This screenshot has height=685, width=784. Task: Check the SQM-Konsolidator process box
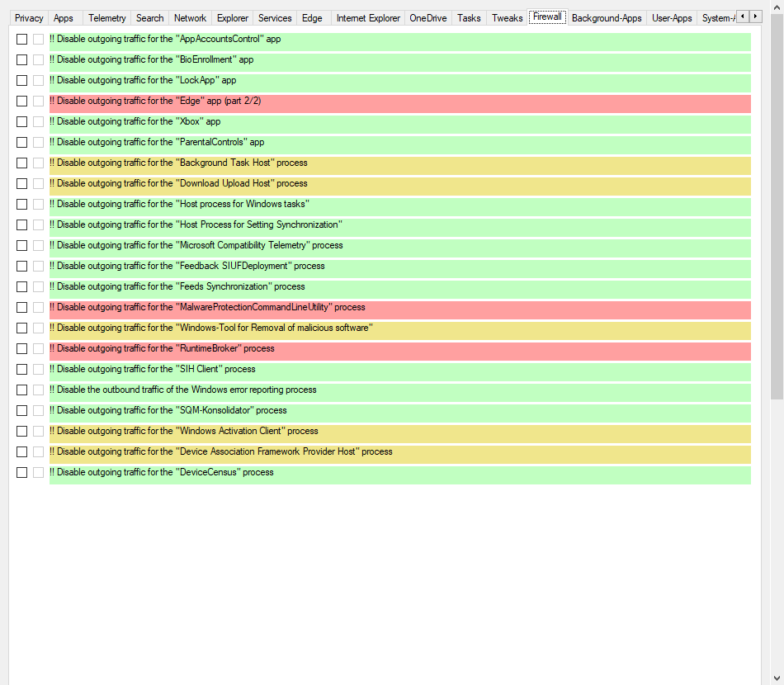[x=22, y=410]
